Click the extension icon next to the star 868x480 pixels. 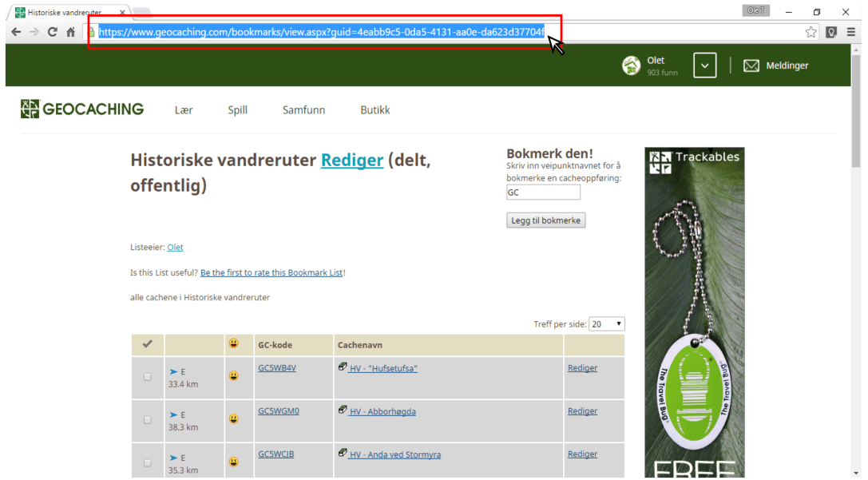tap(831, 32)
